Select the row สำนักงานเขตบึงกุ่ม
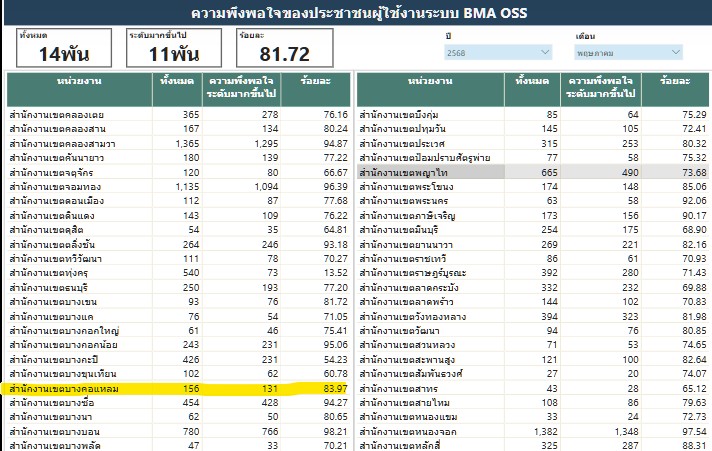Screen dimensions: 712x451 [533, 114]
